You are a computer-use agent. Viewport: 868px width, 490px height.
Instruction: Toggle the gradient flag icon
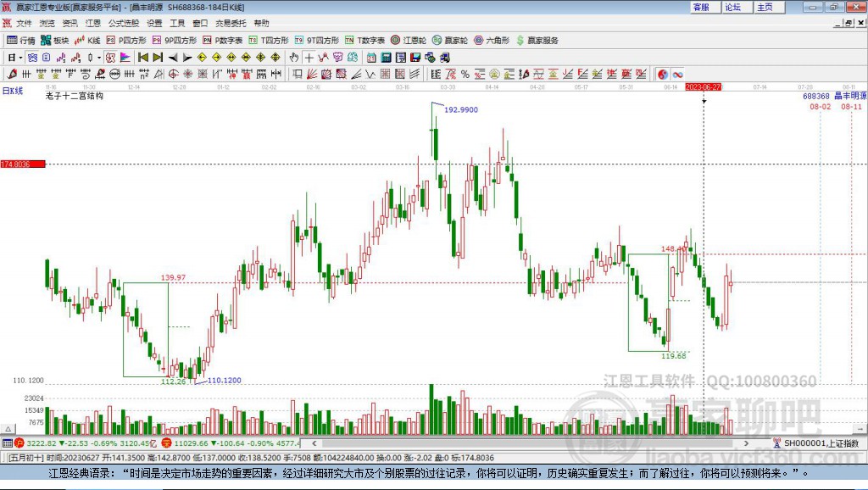[125, 58]
